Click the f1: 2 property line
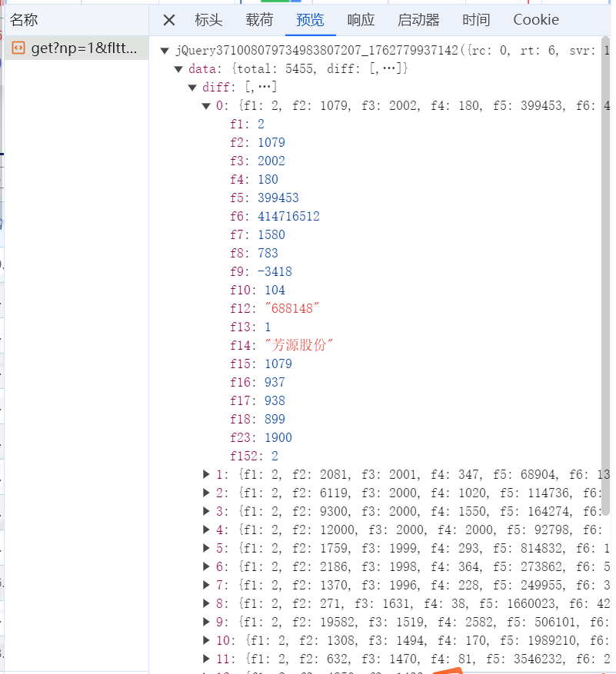616x674 pixels. pos(247,125)
